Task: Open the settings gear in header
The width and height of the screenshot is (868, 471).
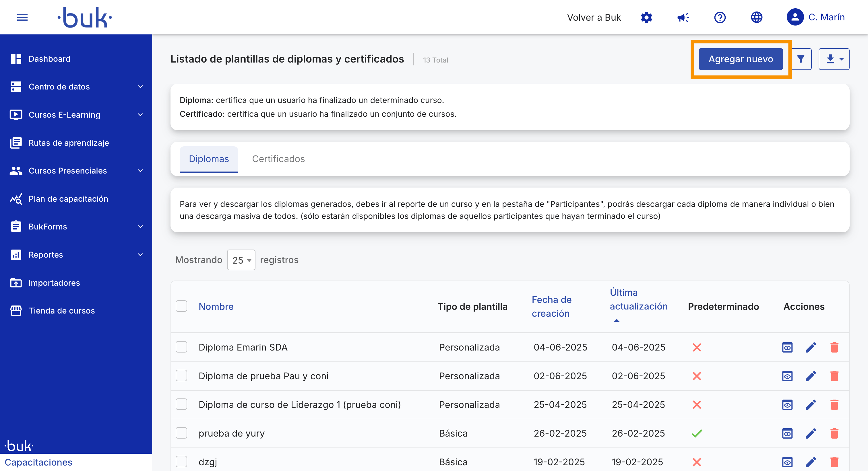Action: pos(646,17)
